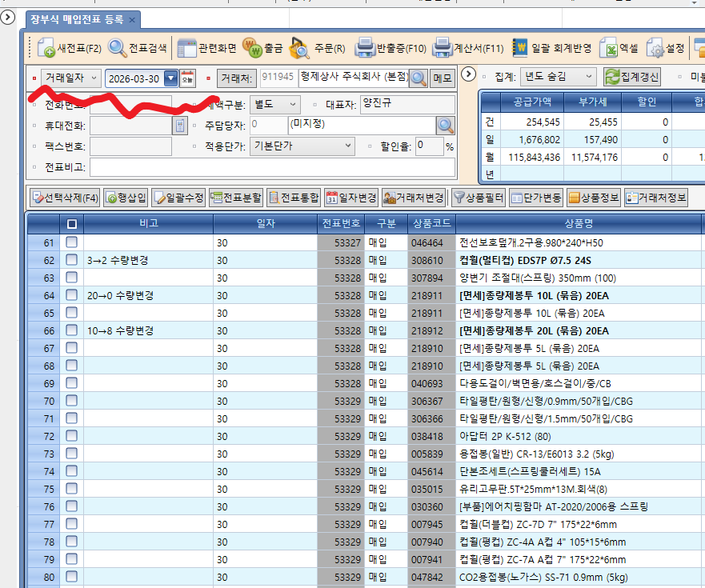Click the 출금 withdrawal toolbar icon
The image size is (705, 588).
pyautogui.click(x=252, y=49)
